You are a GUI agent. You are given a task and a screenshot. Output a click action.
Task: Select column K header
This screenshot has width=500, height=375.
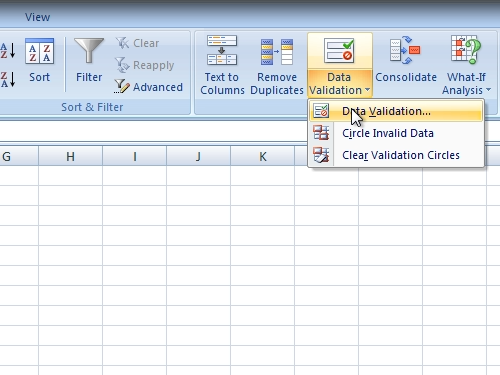[262, 156]
